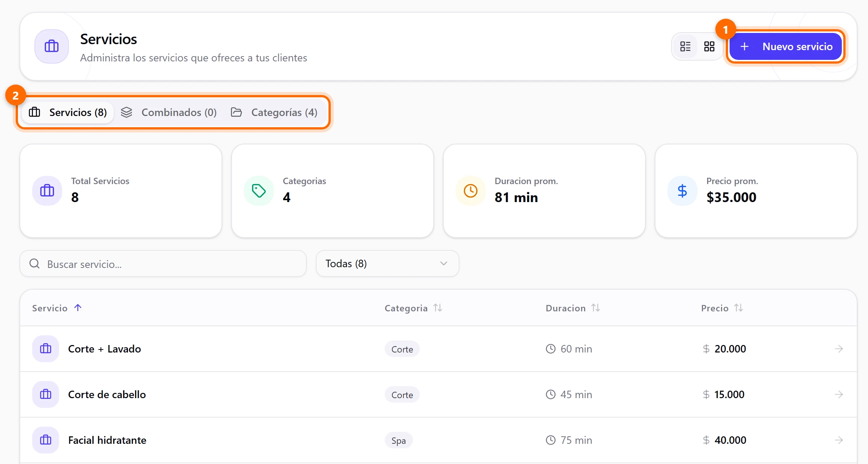
Task: Click the Corte tag in Corte de cabello row
Action: click(x=402, y=395)
